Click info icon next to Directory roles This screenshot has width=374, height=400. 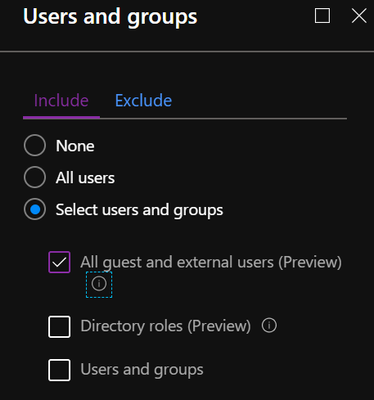269,325
